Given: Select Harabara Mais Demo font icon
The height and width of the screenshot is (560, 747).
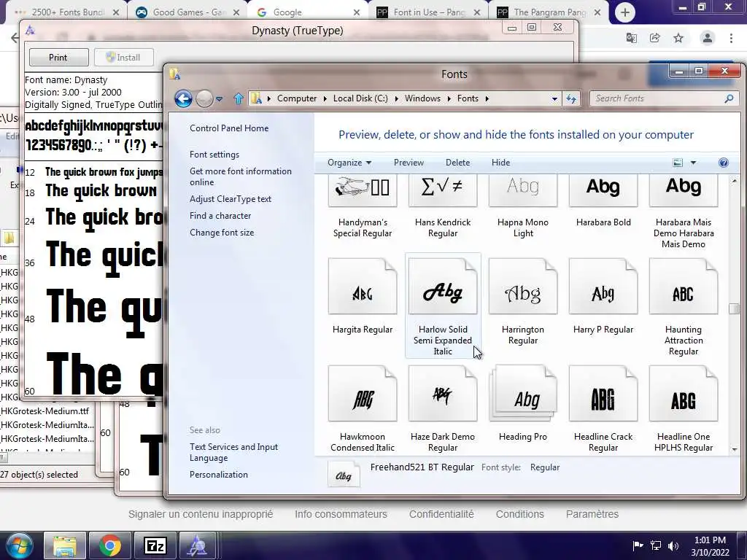Looking at the screenshot, I should pos(683,190).
